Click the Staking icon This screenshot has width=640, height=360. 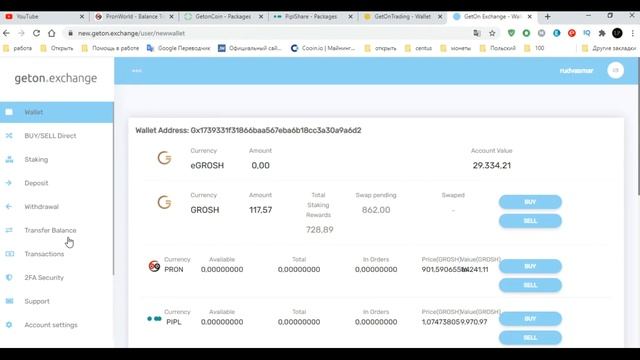[x=9, y=159]
